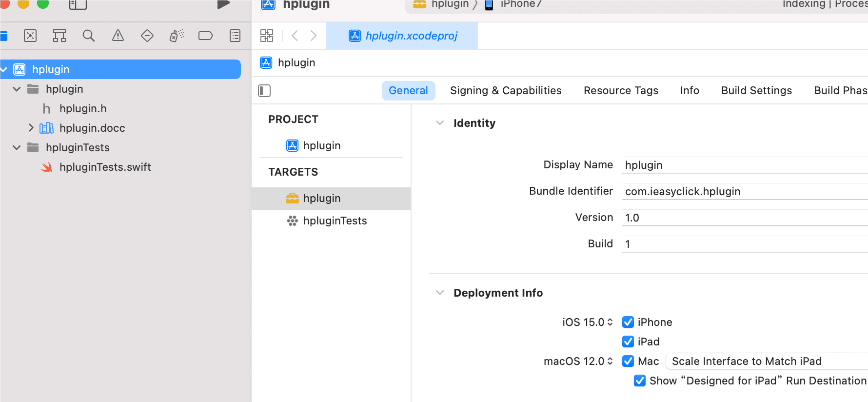The height and width of the screenshot is (402, 868).
Task: Click the Version field
Action: (x=745, y=218)
